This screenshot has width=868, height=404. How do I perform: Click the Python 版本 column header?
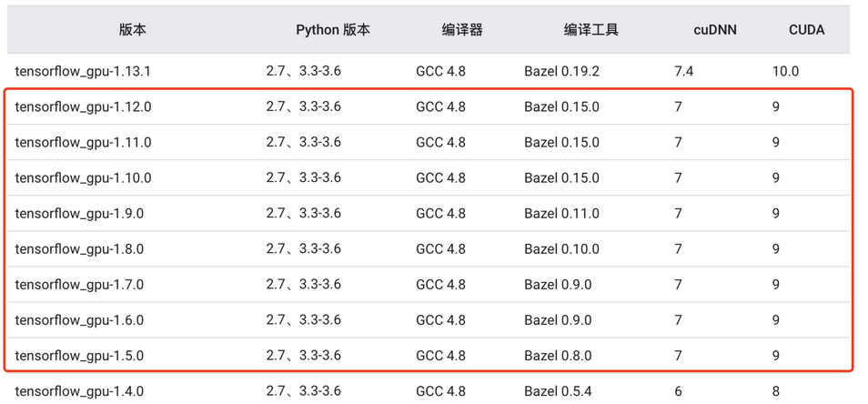point(333,30)
